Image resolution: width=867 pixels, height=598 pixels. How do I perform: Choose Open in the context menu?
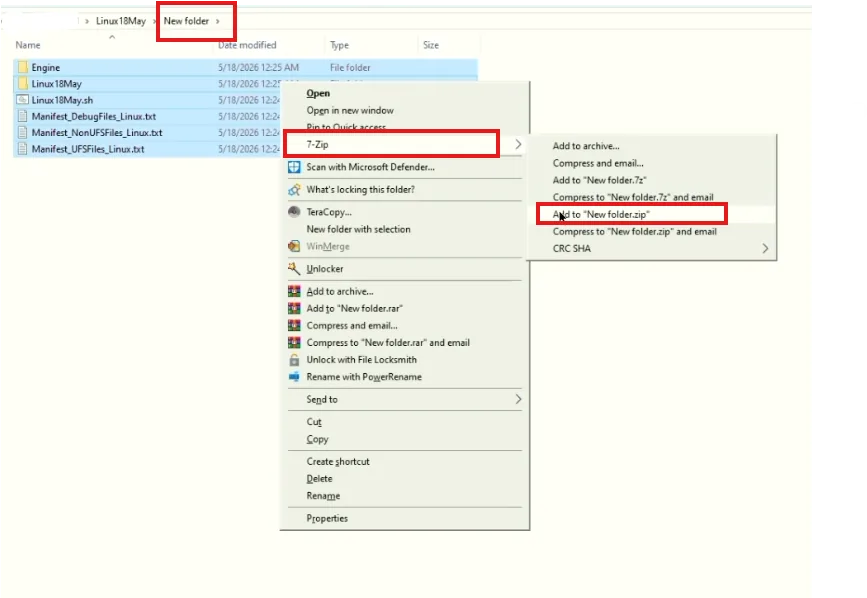[x=318, y=93]
